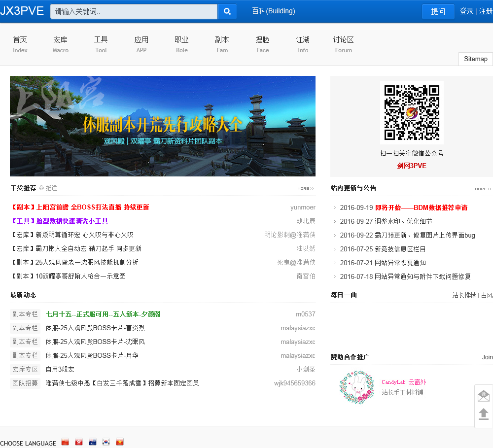
Task: Click the 登录 login link
Action: (466, 11)
